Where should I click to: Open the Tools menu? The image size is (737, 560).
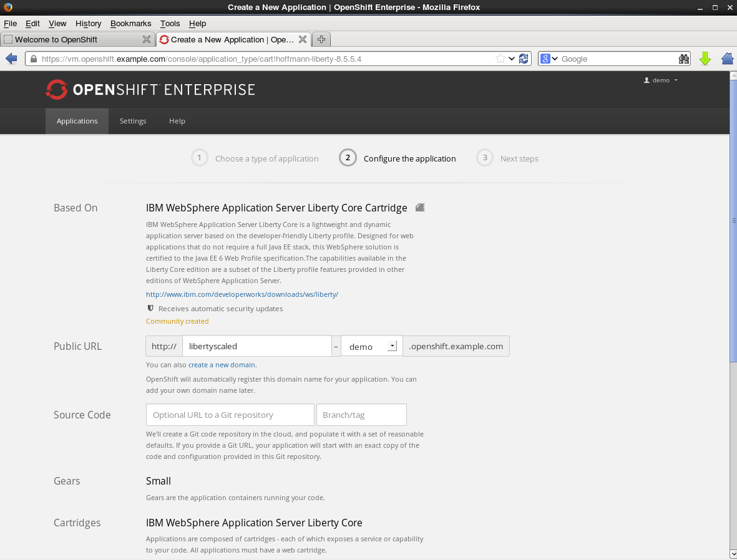tap(170, 24)
